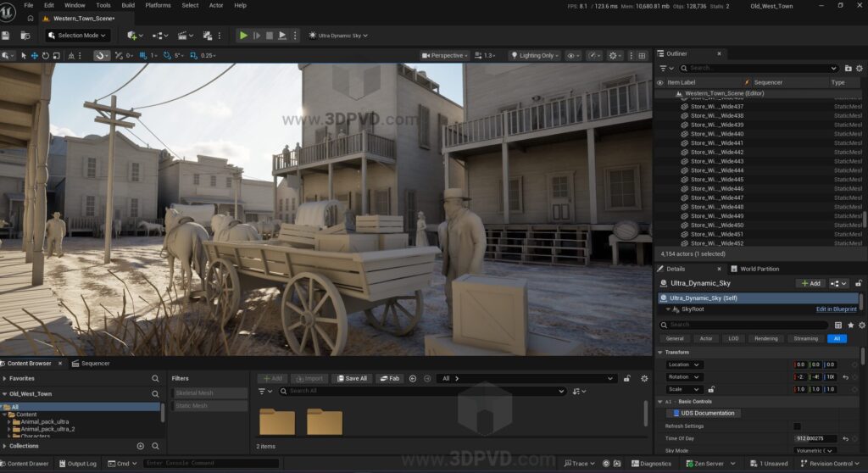868x473 pixels.
Task: Select the rotate gizmo tool in viewport
Action: tap(46, 56)
